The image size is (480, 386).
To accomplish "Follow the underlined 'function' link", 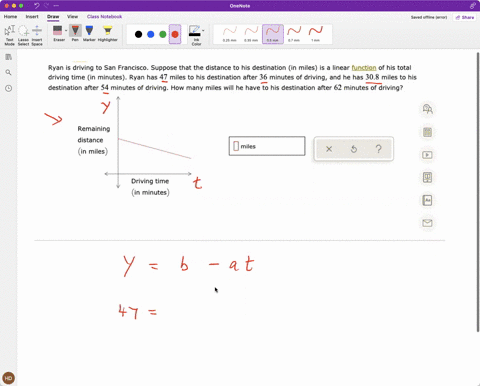I will point(364,68).
